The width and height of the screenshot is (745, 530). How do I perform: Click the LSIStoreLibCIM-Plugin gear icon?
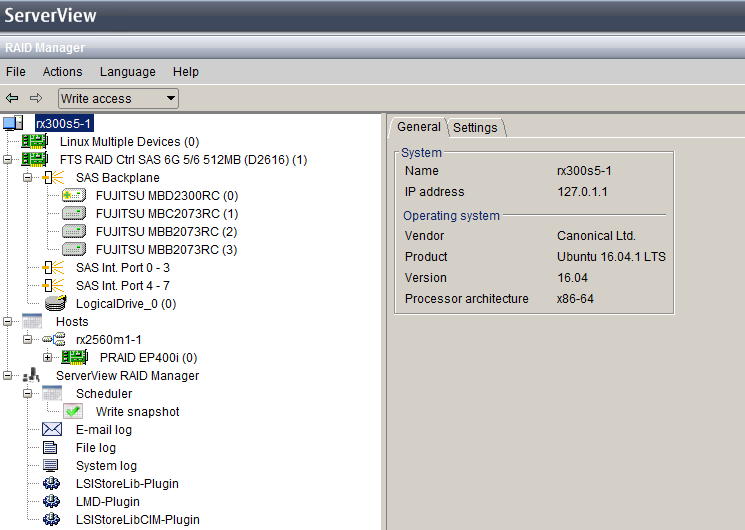pos(51,520)
